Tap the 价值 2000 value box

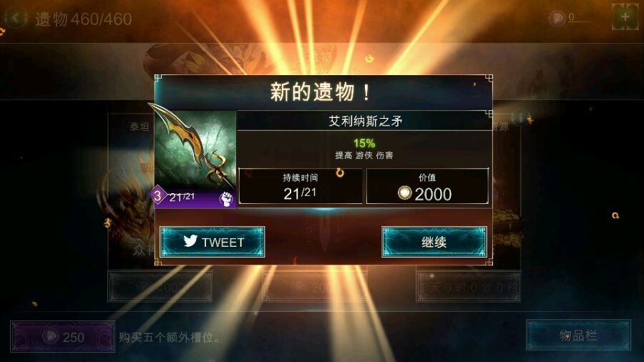point(427,186)
